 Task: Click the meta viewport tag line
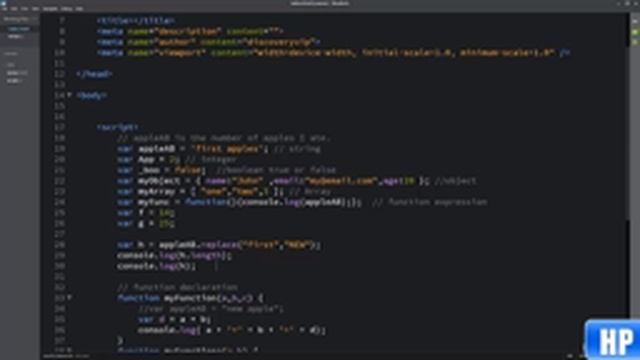tap(333, 53)
